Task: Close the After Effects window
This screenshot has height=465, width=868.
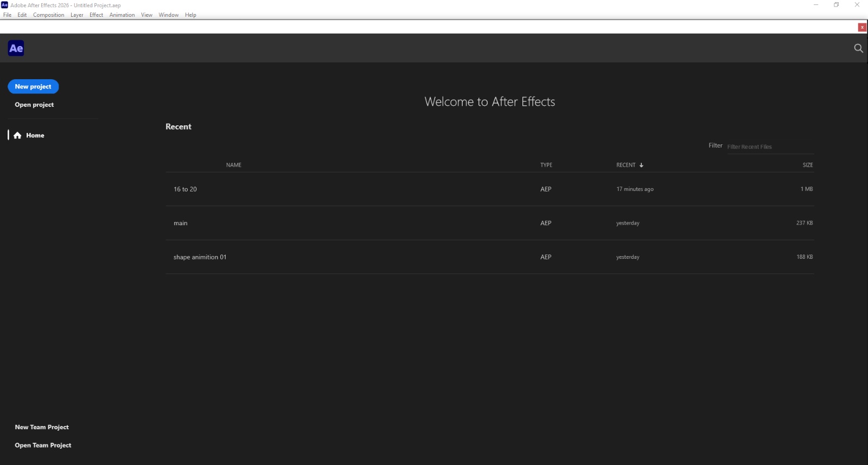Action: tap(857, 5)
